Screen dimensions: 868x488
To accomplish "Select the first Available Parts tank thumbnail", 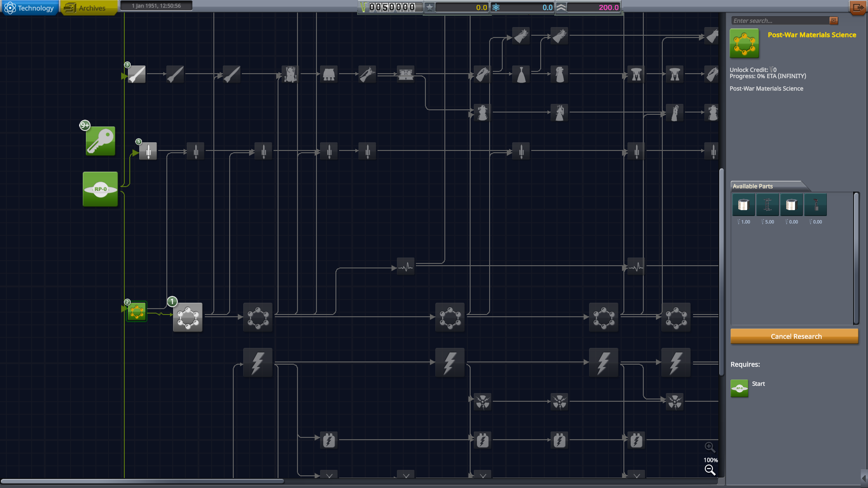I will pyautogui.click(x=743, y=205).
